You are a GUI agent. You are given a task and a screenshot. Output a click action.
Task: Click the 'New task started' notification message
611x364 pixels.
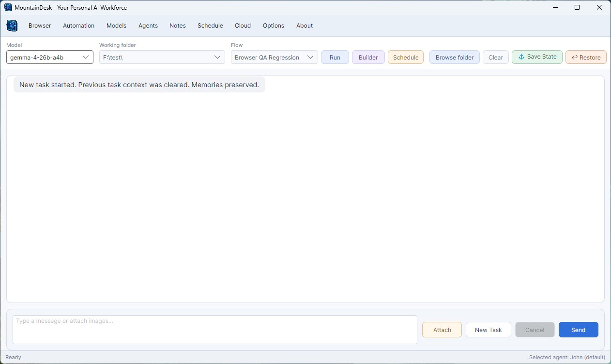(139, 85)
